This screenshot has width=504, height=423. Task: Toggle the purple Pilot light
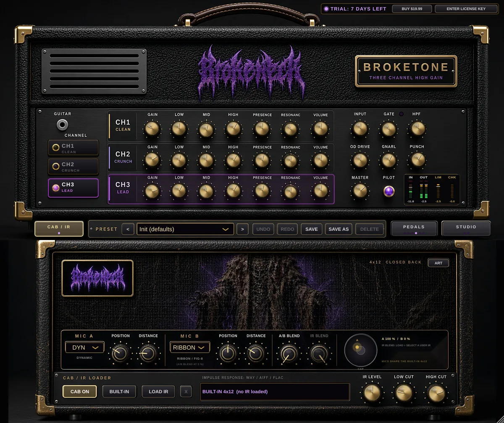[x=389, y=191]
